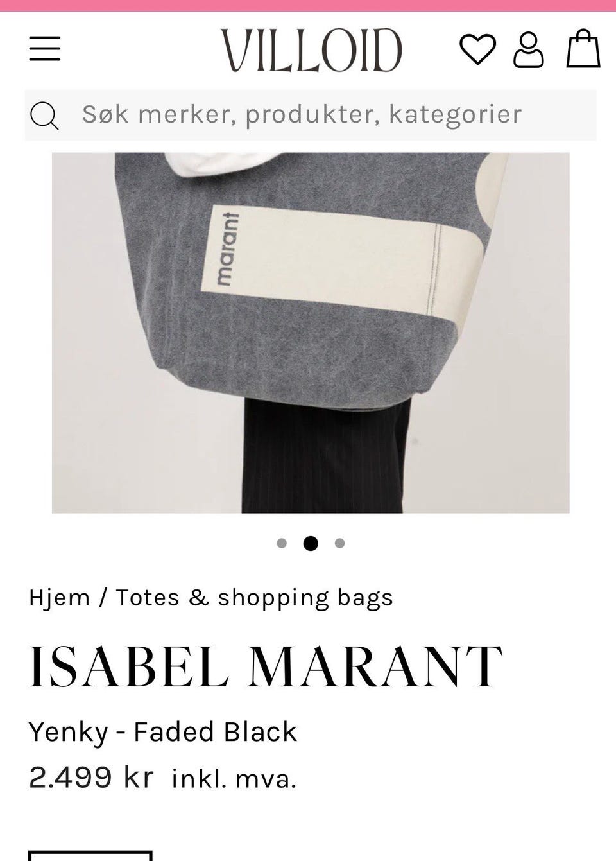Tap the Isabel Marant tote product photo

click(311, 333)
